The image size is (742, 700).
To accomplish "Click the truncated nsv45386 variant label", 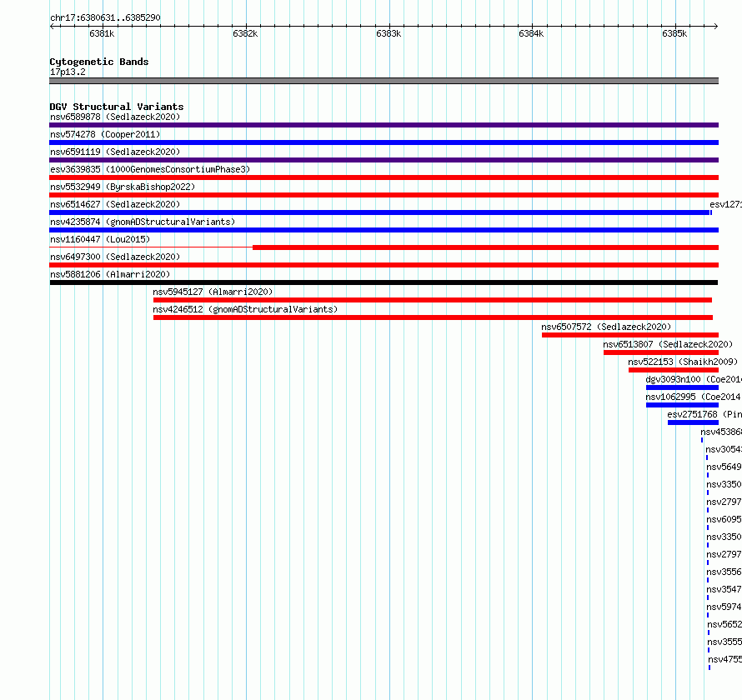I will pyautogui.click(x=721, y=432).
